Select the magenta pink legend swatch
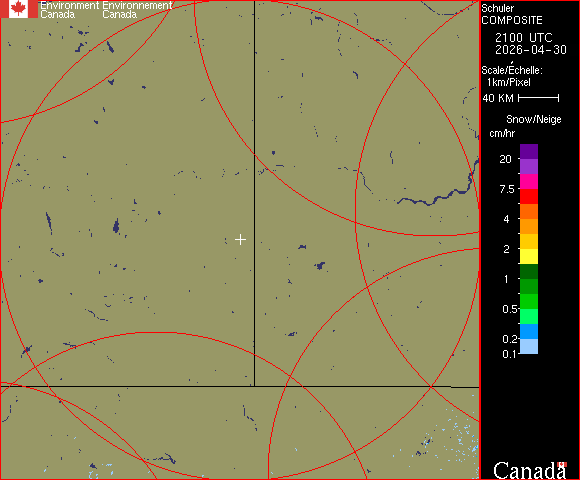This screenshot has width=580, height=480. [529, 182]
